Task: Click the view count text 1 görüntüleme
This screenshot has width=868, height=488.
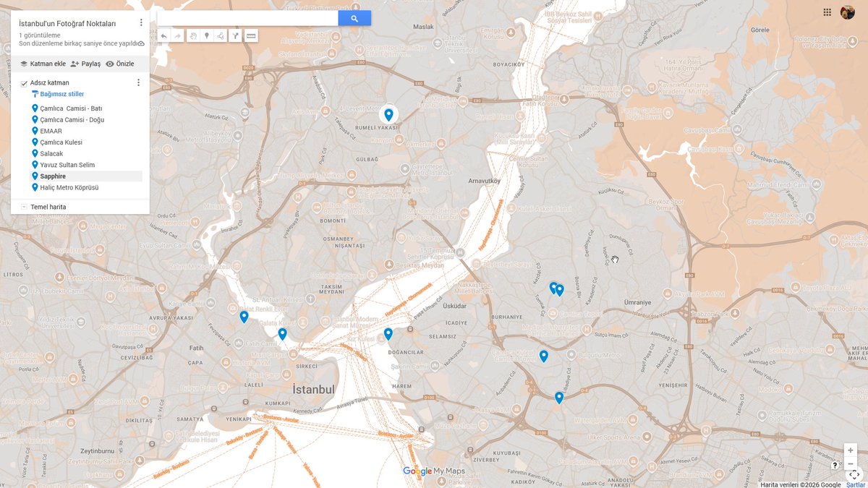Action: coord(40,35)
